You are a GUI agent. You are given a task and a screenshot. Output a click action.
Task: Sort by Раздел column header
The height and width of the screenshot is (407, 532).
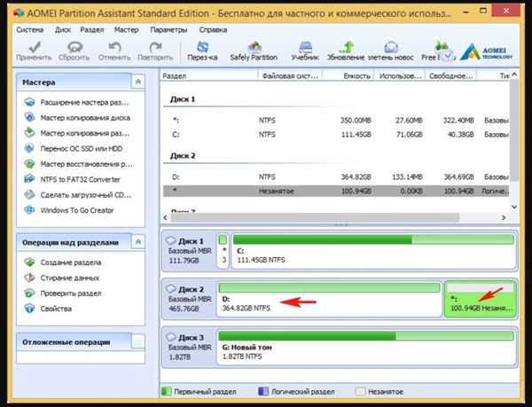coord(209,76)
